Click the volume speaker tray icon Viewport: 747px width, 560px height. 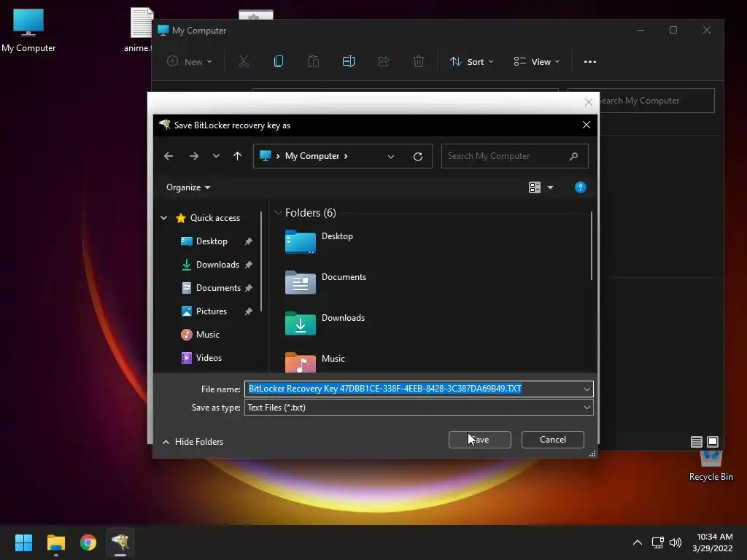[x=675, y=542]
